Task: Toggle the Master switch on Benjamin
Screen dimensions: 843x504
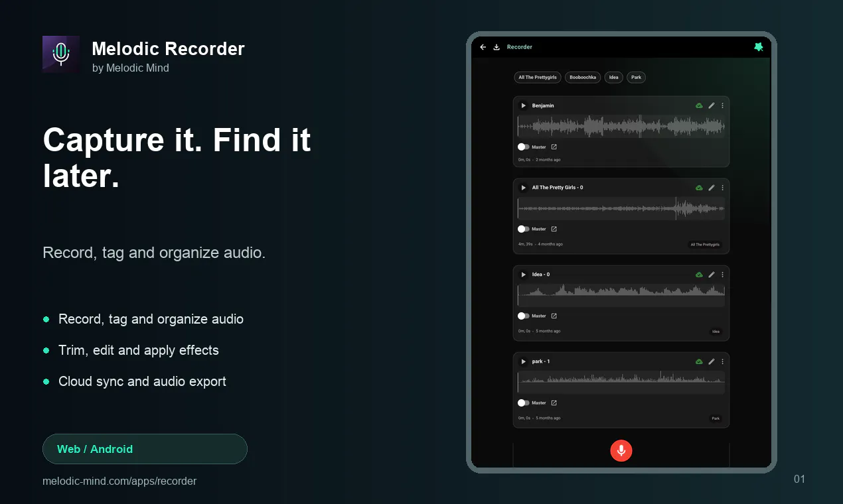Action: (524, 147)
